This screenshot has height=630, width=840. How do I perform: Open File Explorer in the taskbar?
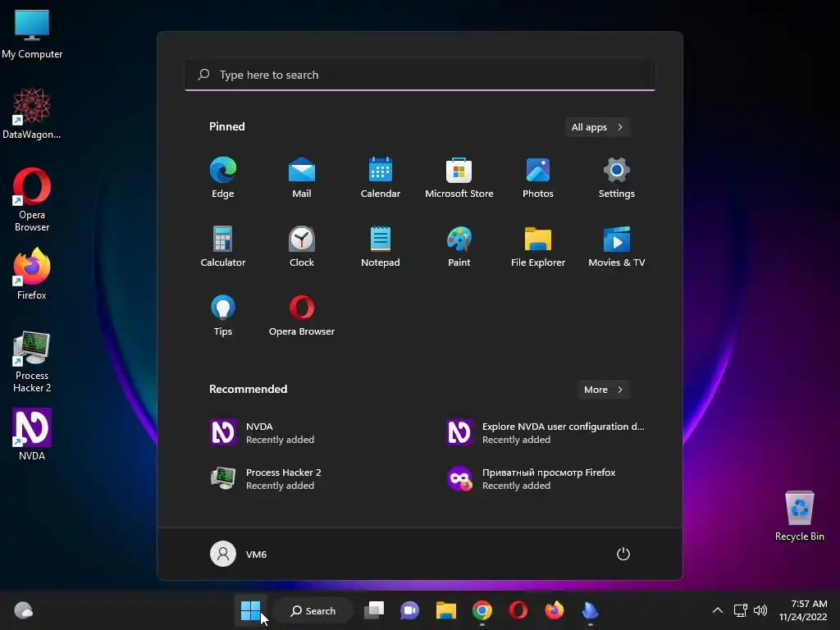(445, 610)
